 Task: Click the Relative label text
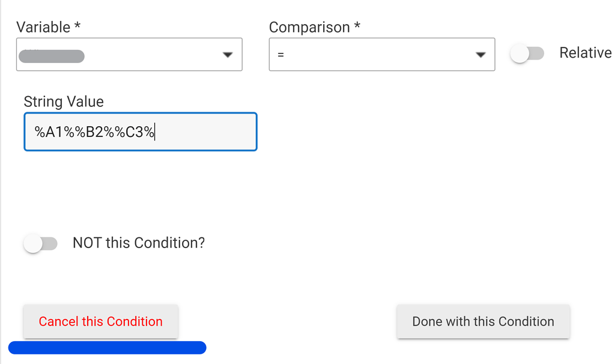585,53
